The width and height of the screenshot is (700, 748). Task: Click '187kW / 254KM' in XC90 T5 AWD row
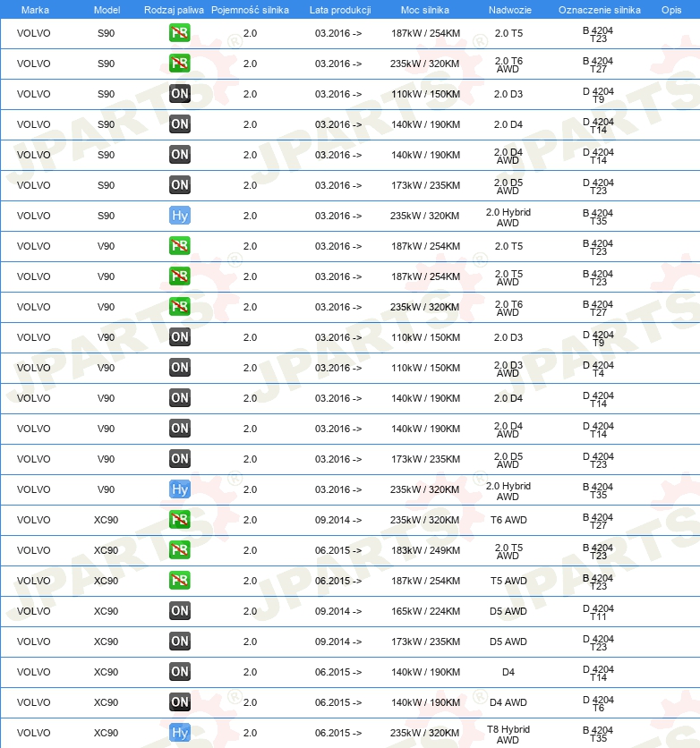[x=425, y=581]
